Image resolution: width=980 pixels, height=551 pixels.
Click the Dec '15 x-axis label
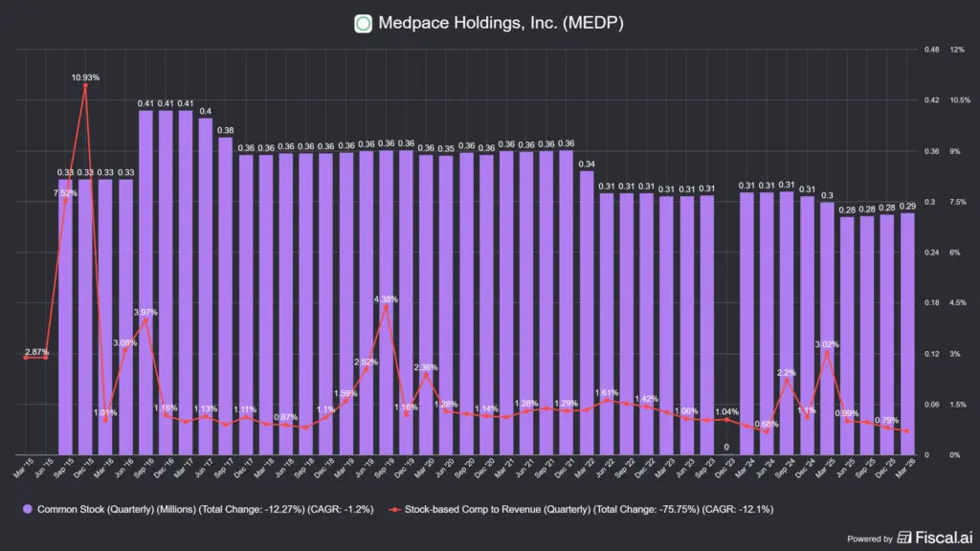(x=84, y=467)
